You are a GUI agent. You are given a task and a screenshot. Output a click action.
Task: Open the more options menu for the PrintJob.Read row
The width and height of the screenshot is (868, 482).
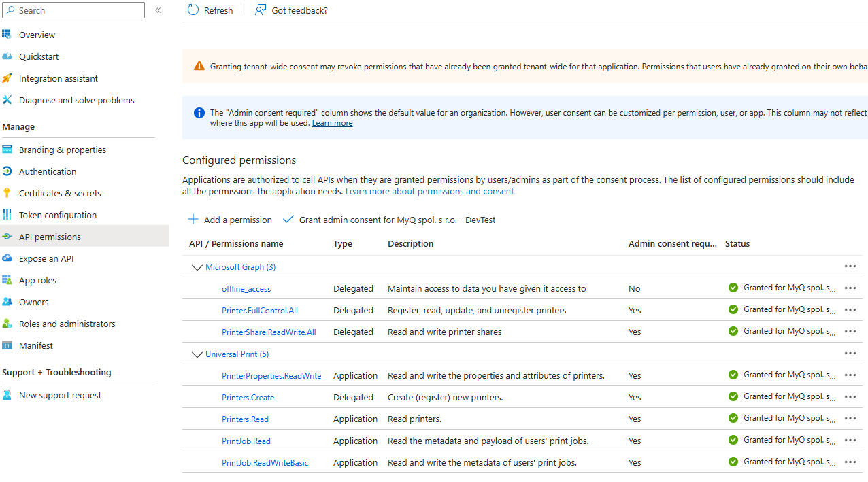pyautogui.click(x=850, y=441)
